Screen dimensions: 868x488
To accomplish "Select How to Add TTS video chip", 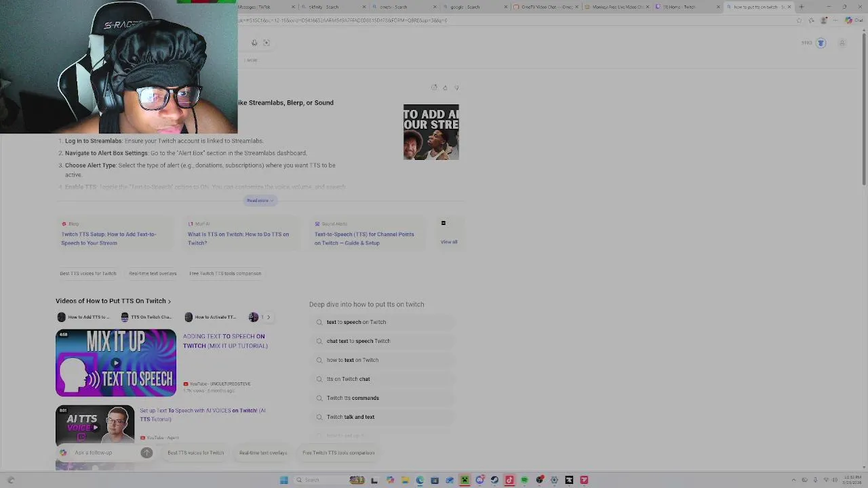I will [x=83, y=317].
